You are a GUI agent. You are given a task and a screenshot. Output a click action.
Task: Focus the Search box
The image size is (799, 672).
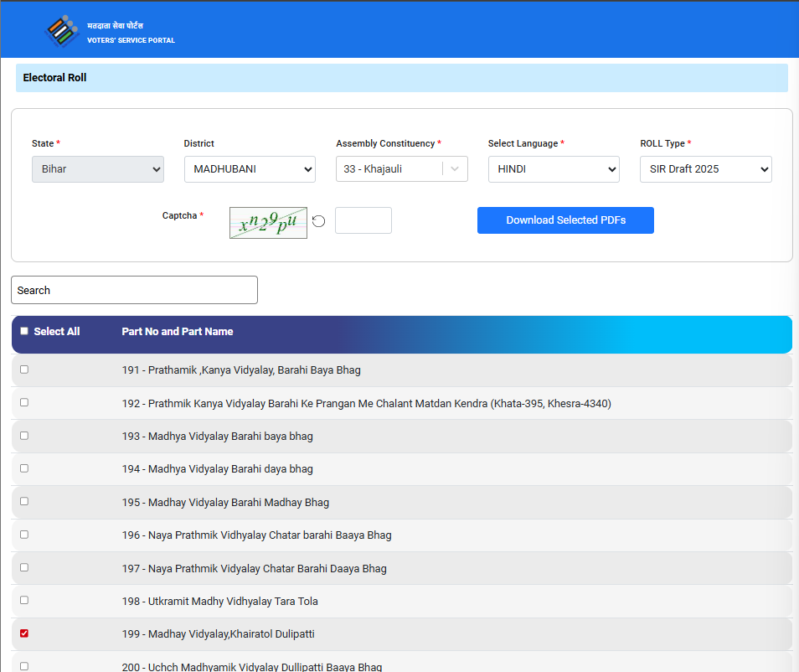pos(134,290)
